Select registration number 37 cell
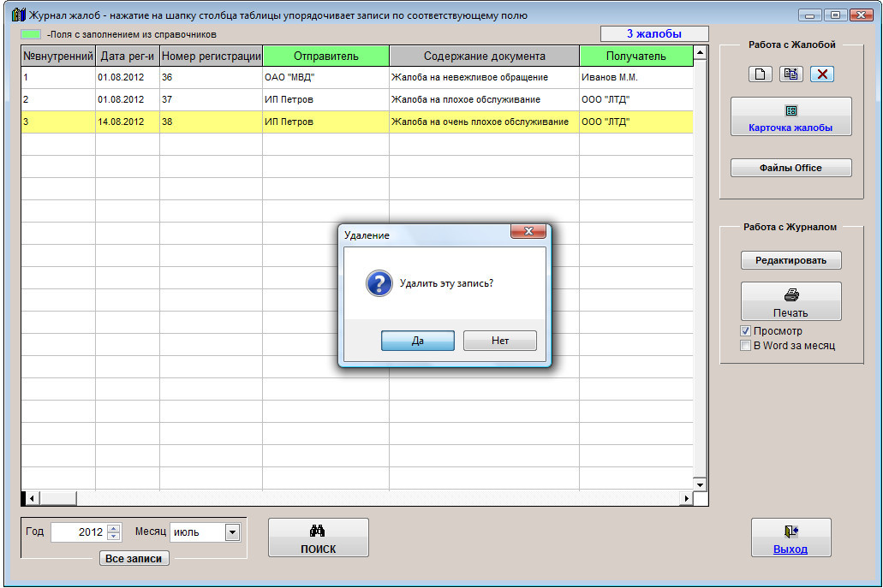Screen dimensions: 883x588 tap(212, 99)
